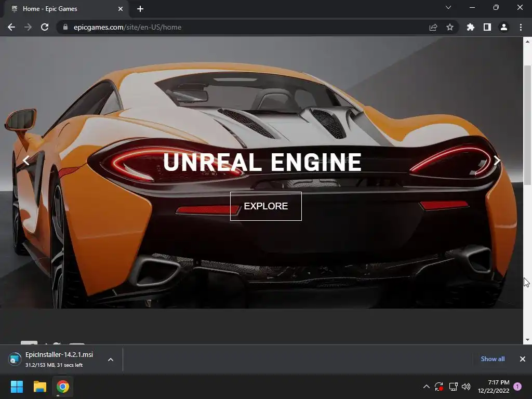Open a new tab with the plus button
Image resolution: width=532 pixels, height=399 pixels.
coord(140,9)
